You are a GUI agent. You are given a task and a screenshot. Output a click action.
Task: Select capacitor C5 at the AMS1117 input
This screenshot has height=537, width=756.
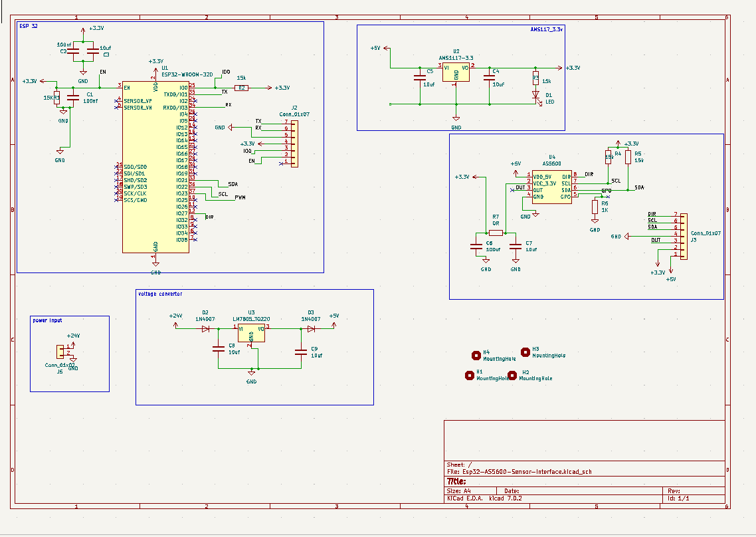420,77
